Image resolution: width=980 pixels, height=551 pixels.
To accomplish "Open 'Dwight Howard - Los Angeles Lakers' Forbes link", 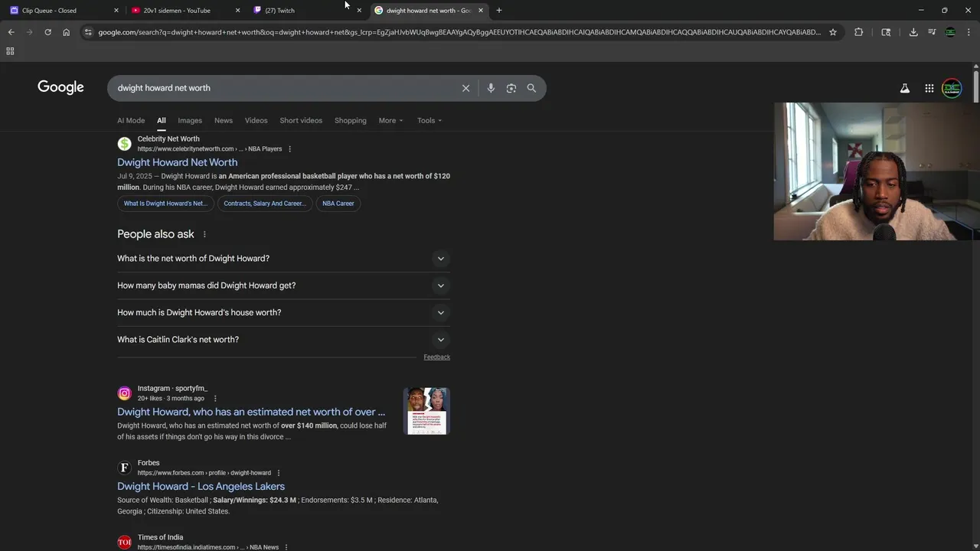I will (201, 487).
